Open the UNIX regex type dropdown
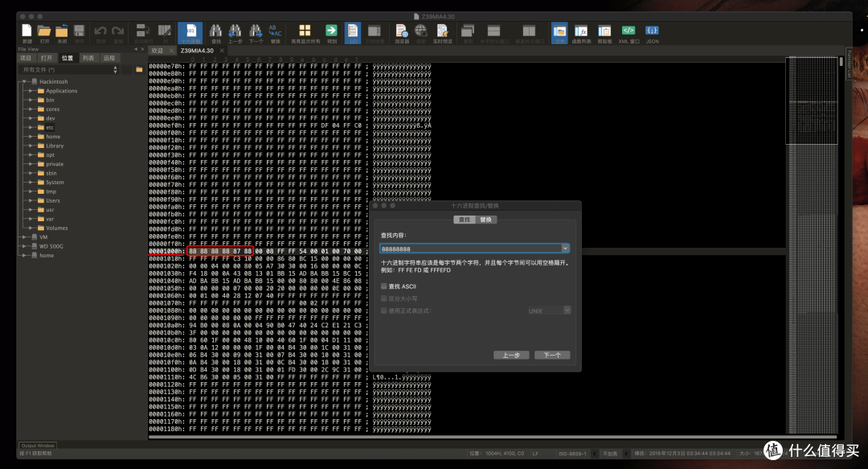 click(549, 311)
